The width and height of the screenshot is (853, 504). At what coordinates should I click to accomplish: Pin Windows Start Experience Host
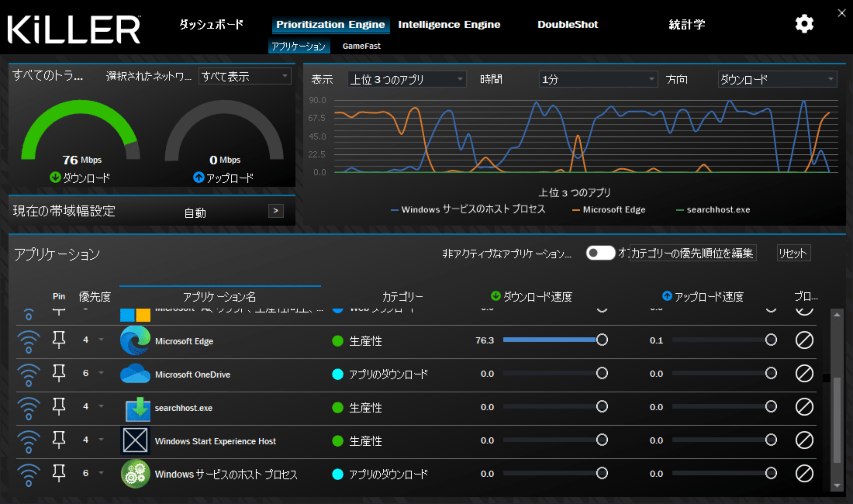[x=59, y=440]
